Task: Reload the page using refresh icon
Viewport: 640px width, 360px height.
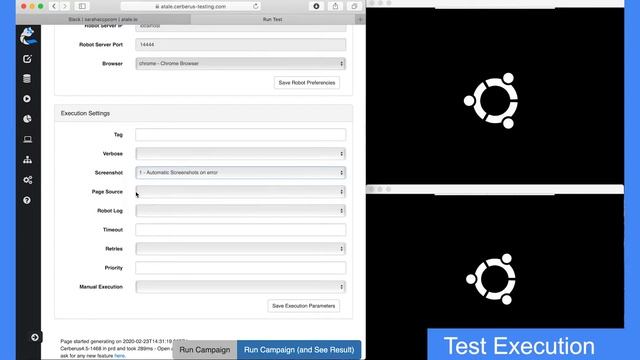Action: (256, 6)
